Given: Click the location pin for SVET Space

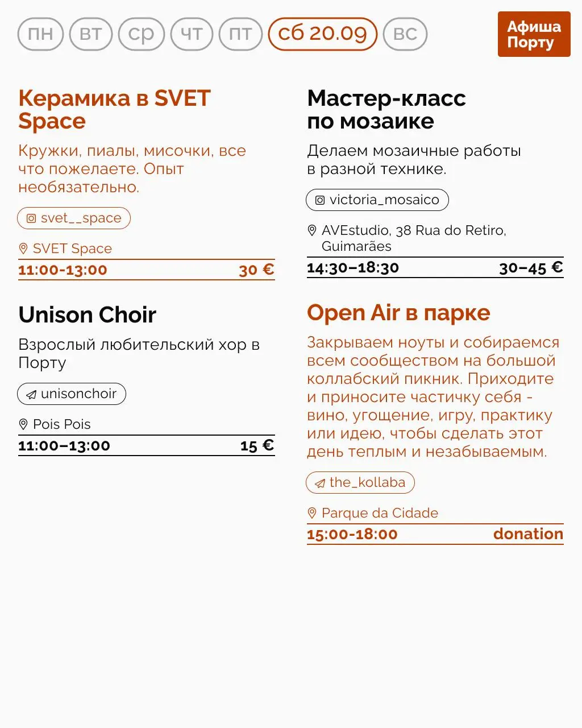Looking at the screenshot, I should tap(23, 248).
